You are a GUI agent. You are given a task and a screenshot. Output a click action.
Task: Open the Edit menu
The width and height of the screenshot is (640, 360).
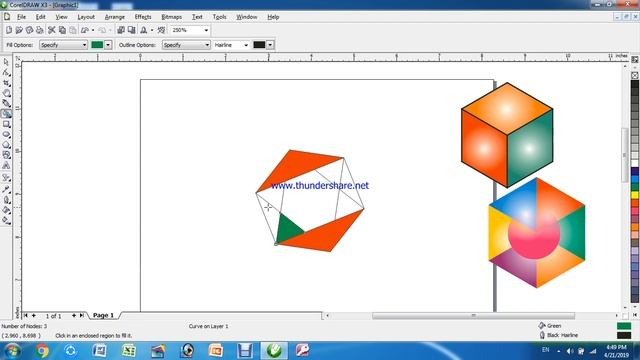(x=40, y=17)
